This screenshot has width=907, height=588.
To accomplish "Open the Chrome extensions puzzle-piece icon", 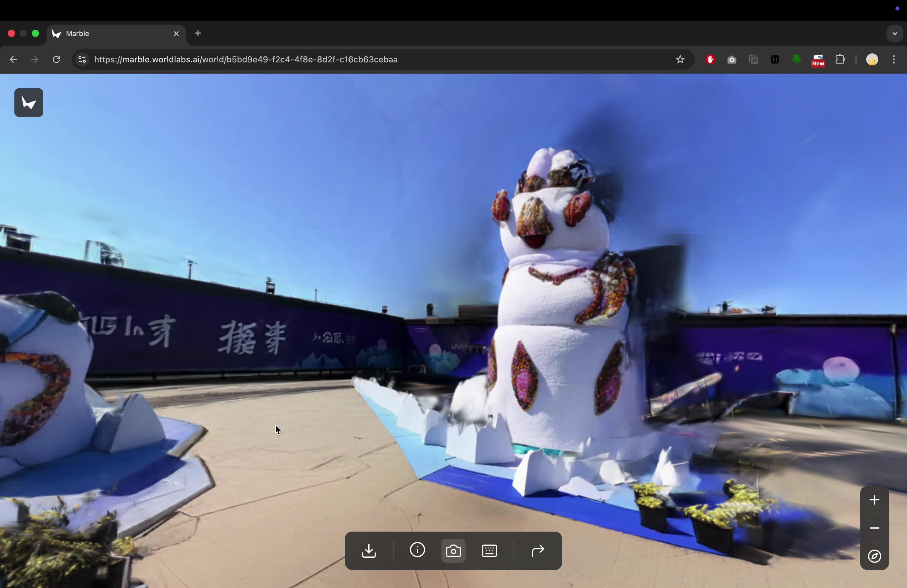I will (840, 59).
